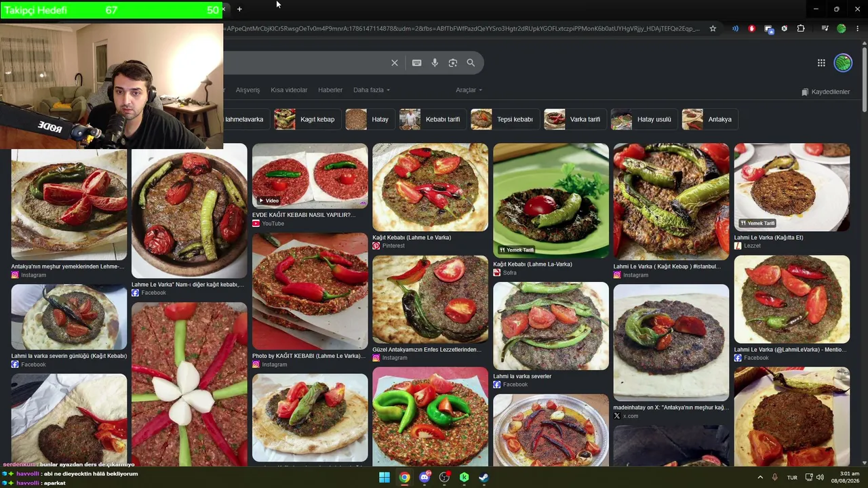Viewport: 868px width, 488px height.
Task: Switch to the Alışveriş tab
Action: 248,90
